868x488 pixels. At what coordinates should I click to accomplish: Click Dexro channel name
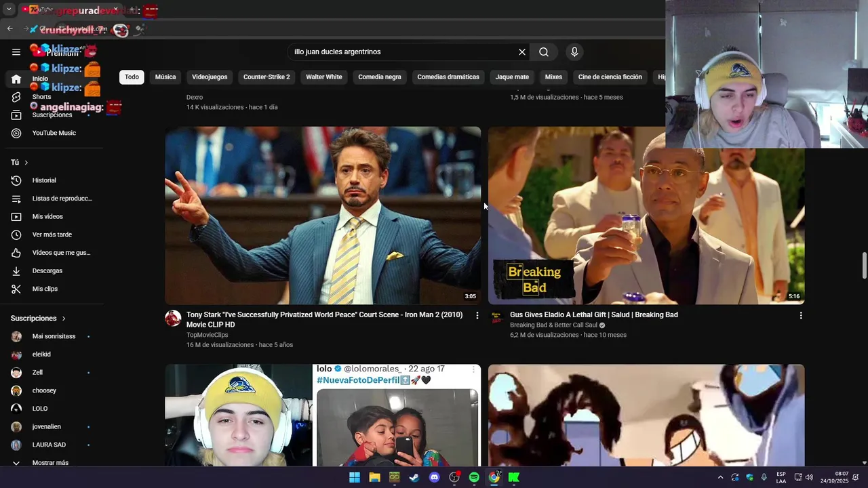coord(195,97)
